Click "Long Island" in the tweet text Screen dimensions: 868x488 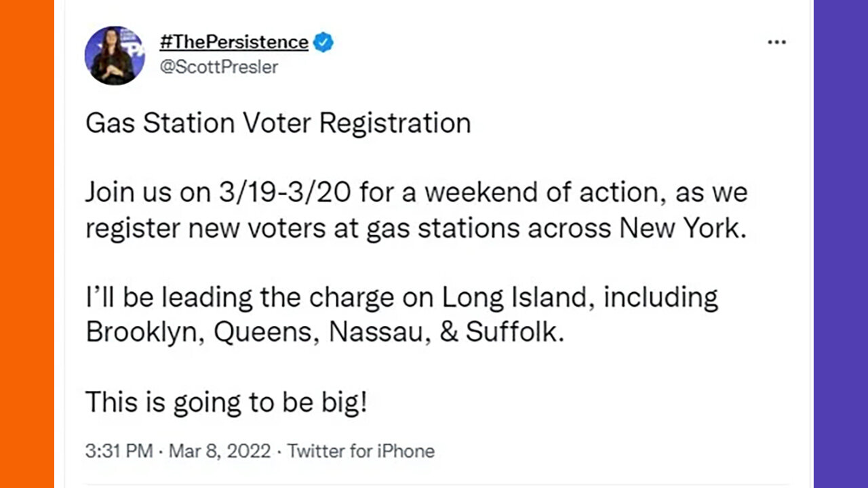515,297
